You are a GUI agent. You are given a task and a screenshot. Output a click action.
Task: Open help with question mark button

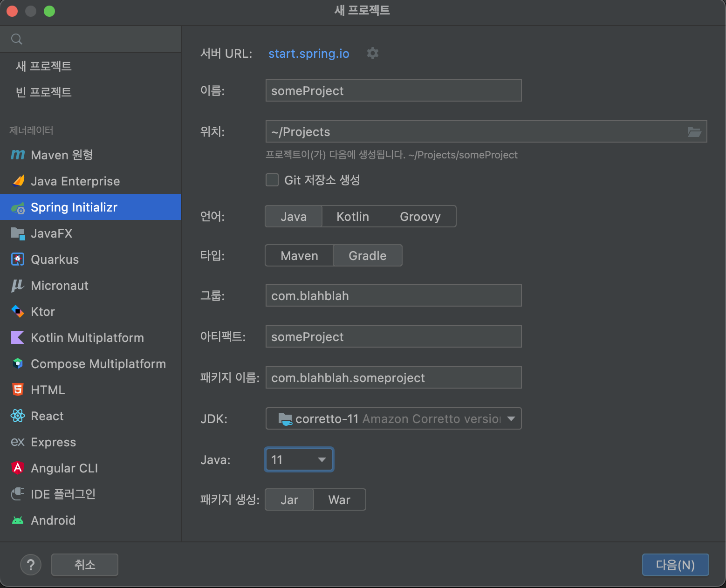coord(31,565)
